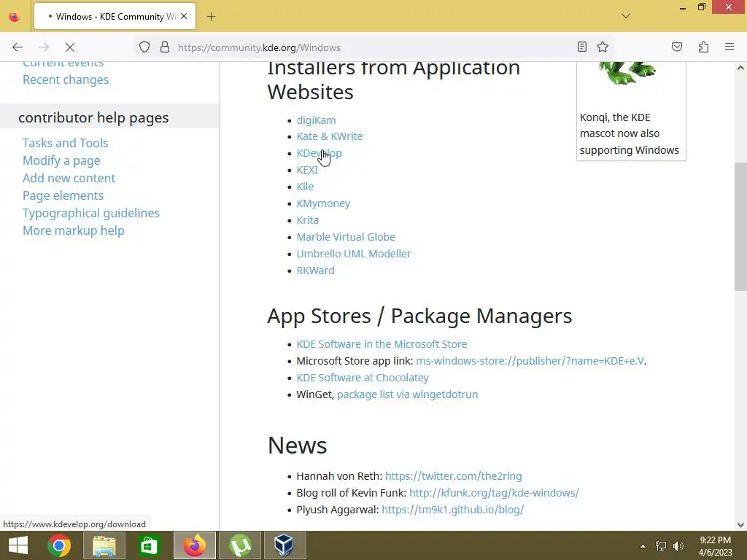This screenshot has width=747, height=560.
Task: Open the taskbar clock and date
Action: click(715, 546)
